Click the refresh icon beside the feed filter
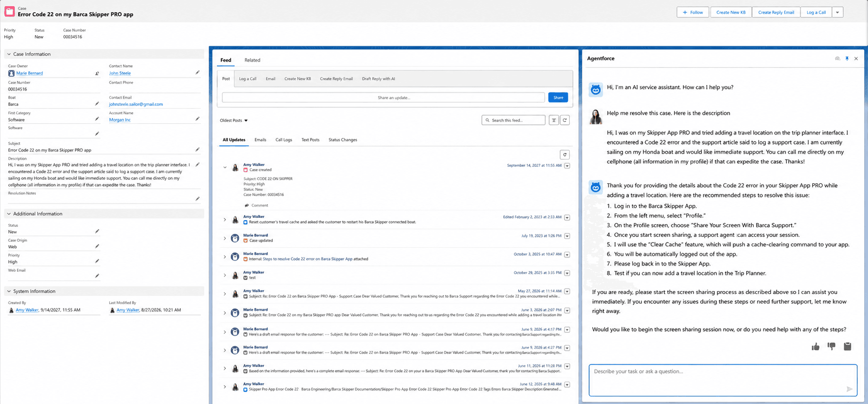Screen dimensions: 868x404 point(565,120)
